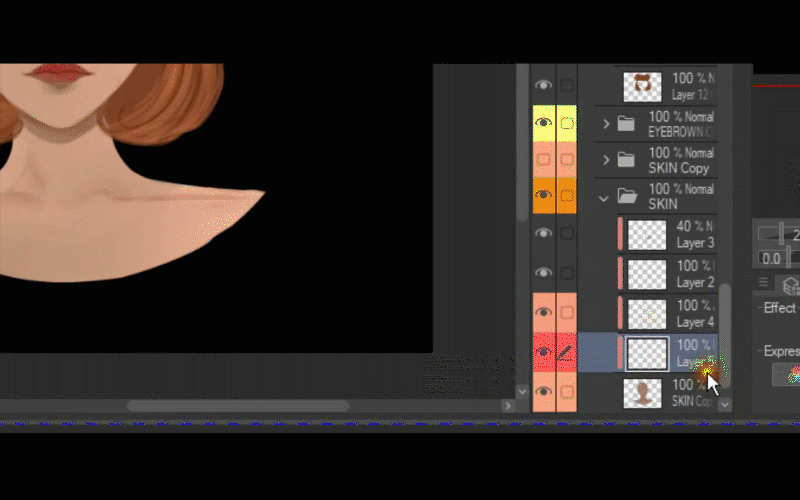Click the layer panel scroll-down arrow
Image resolution: width=800 pixels, height=500 pixels.
[x=724, y=405]
